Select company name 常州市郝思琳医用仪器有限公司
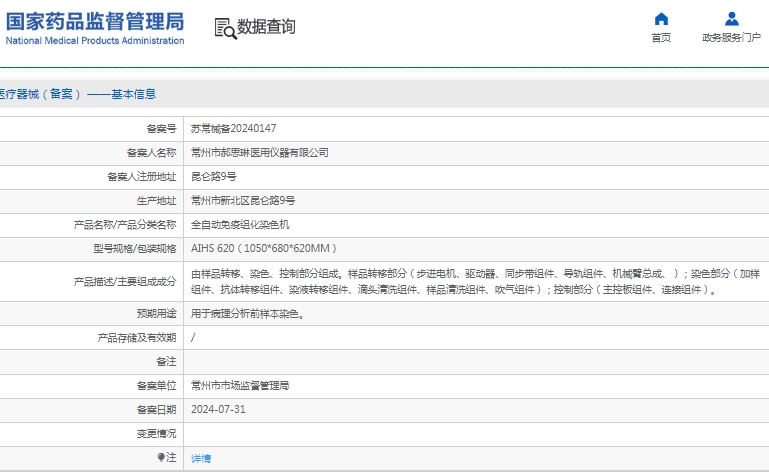 (x=259, y=153)
